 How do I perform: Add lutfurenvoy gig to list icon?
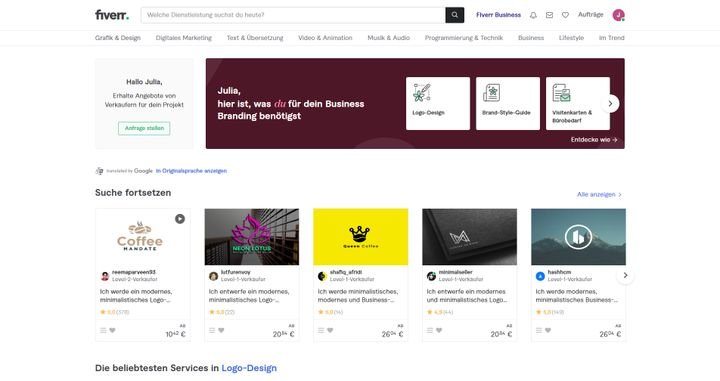point(212,331)
